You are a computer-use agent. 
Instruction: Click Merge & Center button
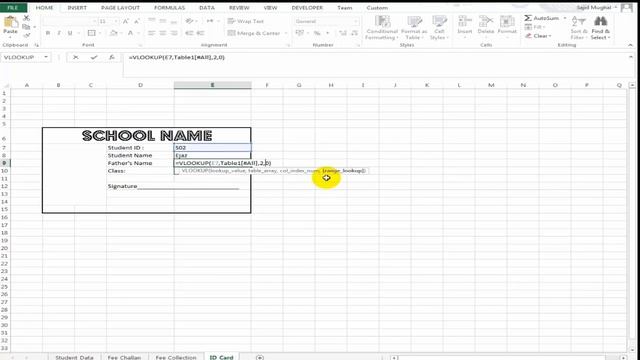[254, 33]
